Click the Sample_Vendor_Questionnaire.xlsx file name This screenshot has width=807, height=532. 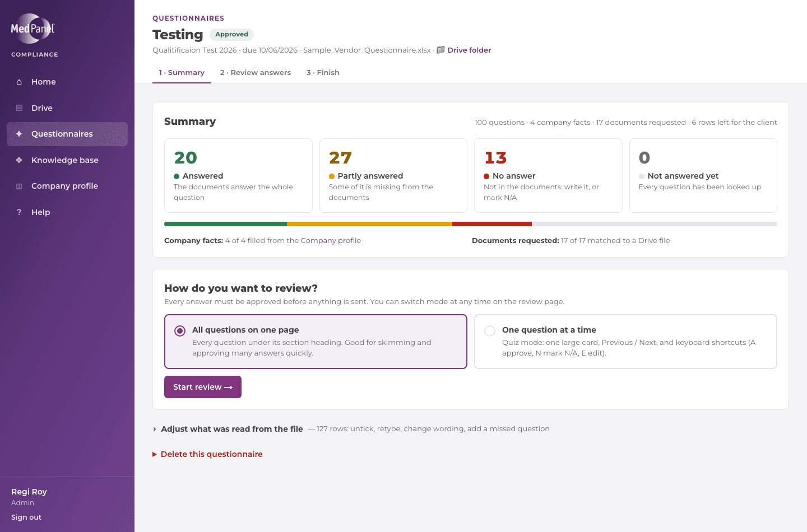pos(367,50)
